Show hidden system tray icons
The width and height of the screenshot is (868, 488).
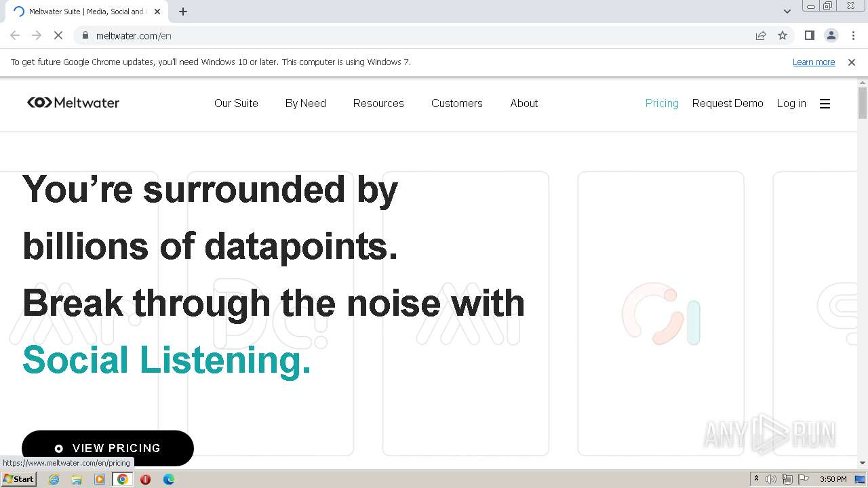click(756, 479)
